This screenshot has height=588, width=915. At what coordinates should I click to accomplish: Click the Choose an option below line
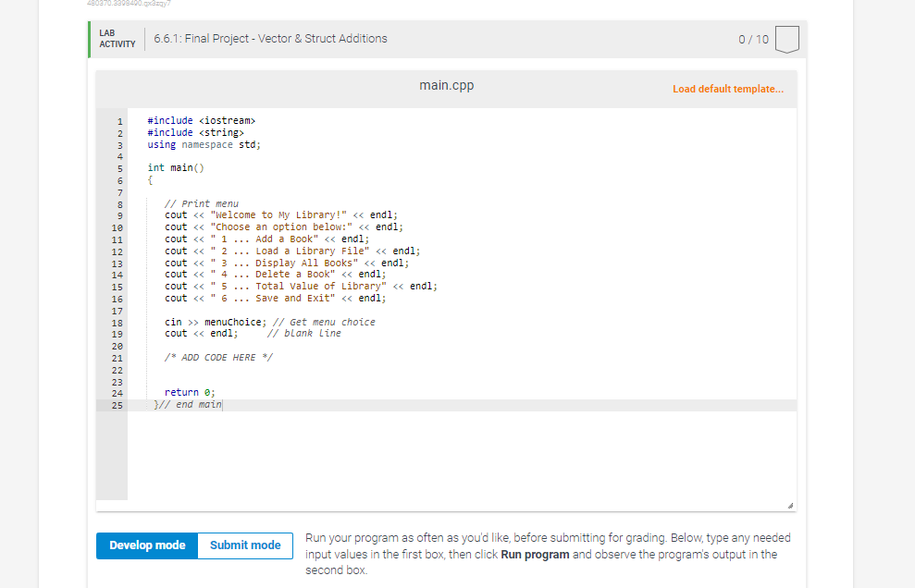pos(284,227)
